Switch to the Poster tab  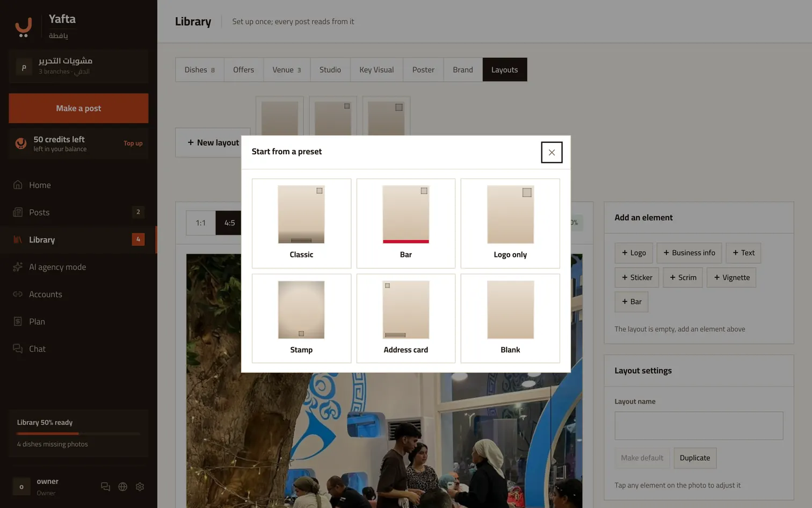tap(423, 70)
